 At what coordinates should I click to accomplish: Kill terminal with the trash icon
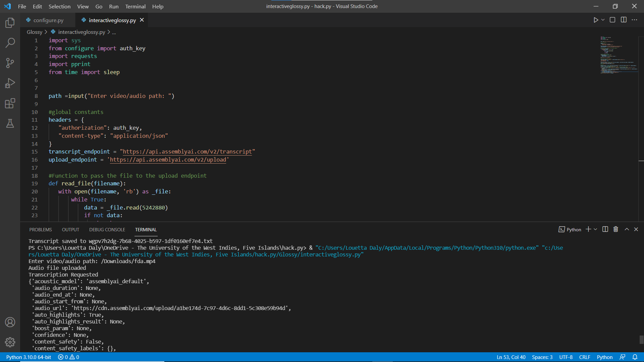(x=616, y=229)
